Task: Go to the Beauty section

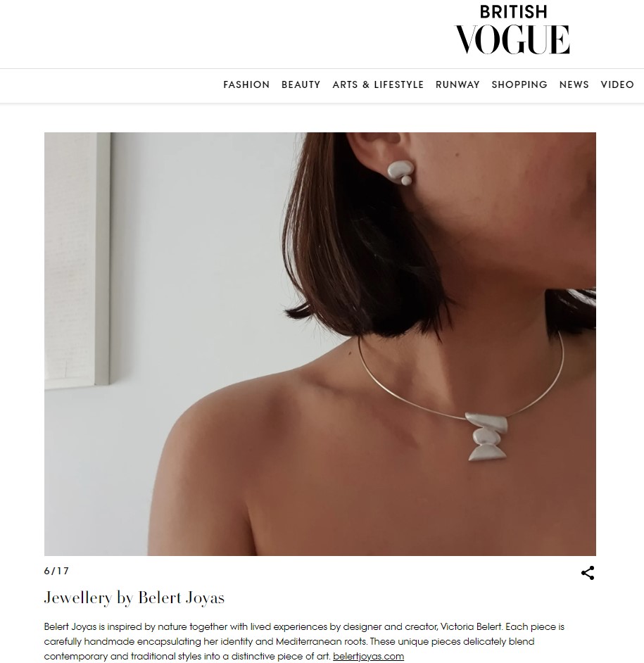Action: pos(301,84)
